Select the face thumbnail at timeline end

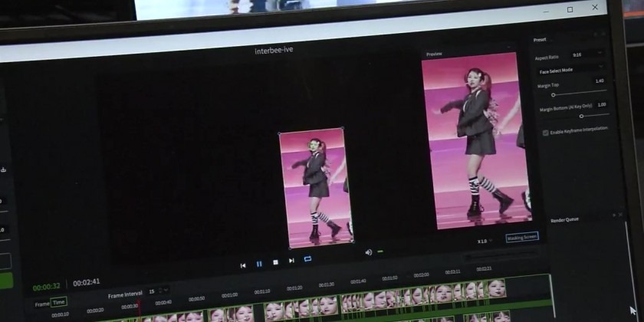point(496,289)
